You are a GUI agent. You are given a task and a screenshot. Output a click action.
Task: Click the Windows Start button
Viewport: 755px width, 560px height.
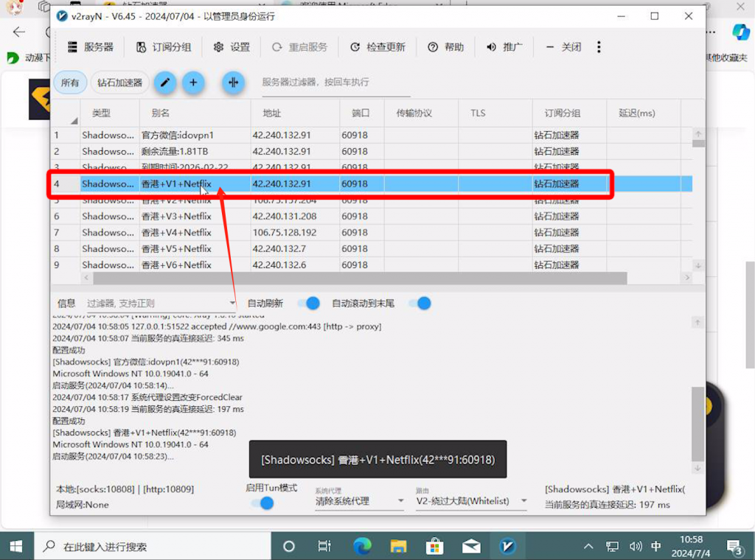tap(16, 546)
